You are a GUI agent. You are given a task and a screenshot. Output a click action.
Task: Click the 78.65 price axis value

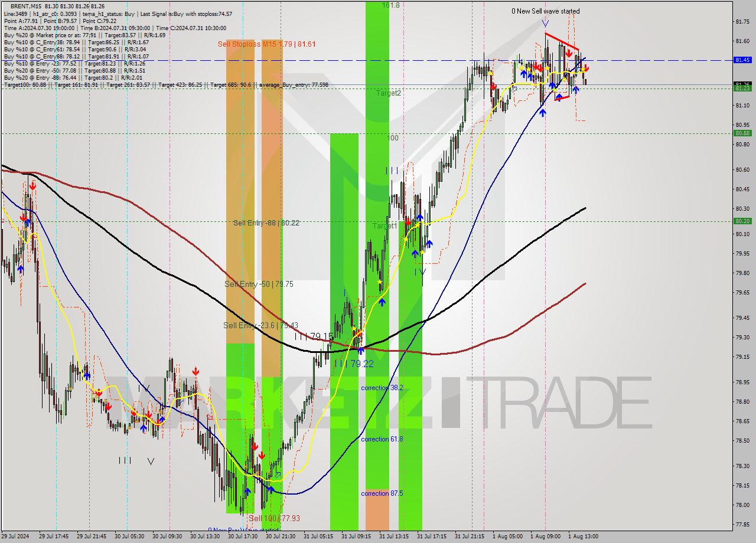coord(743,421)
